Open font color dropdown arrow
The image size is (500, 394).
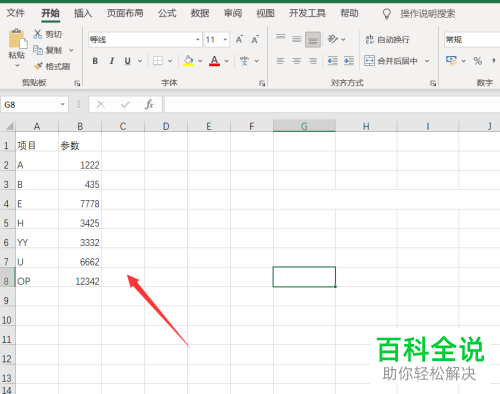click(x=227, y=61)
